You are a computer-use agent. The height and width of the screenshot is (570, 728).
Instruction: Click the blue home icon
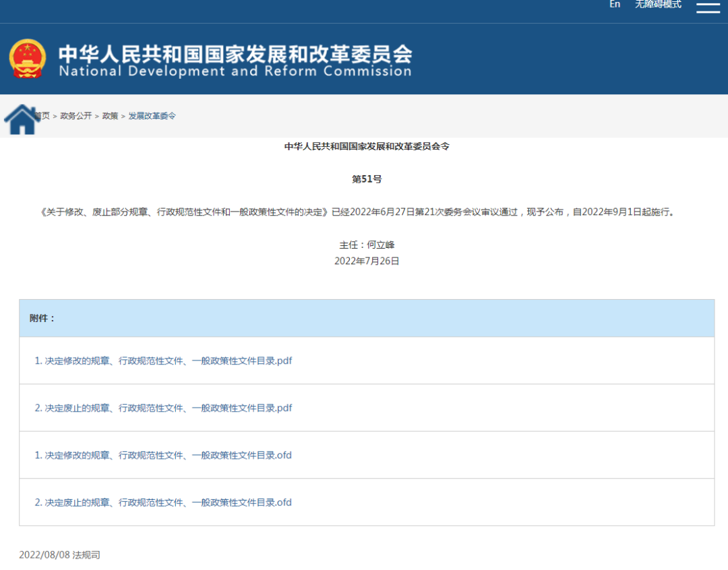[x=21, y=119]
